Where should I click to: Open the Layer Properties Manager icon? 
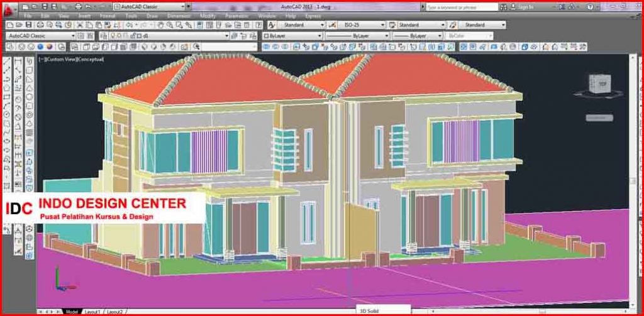point(103,36)
